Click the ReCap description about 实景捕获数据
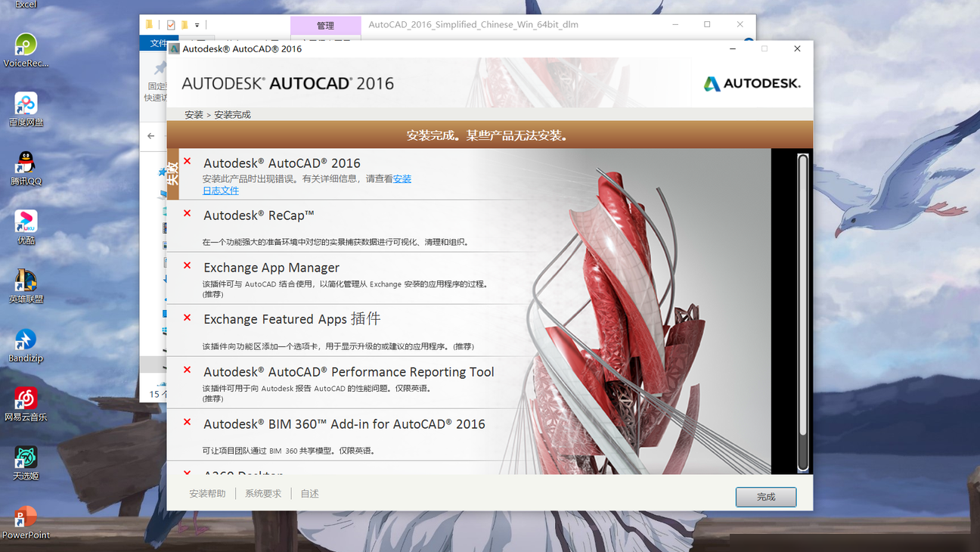The width and height of the screenshot is (980, 552). [336, 243]
